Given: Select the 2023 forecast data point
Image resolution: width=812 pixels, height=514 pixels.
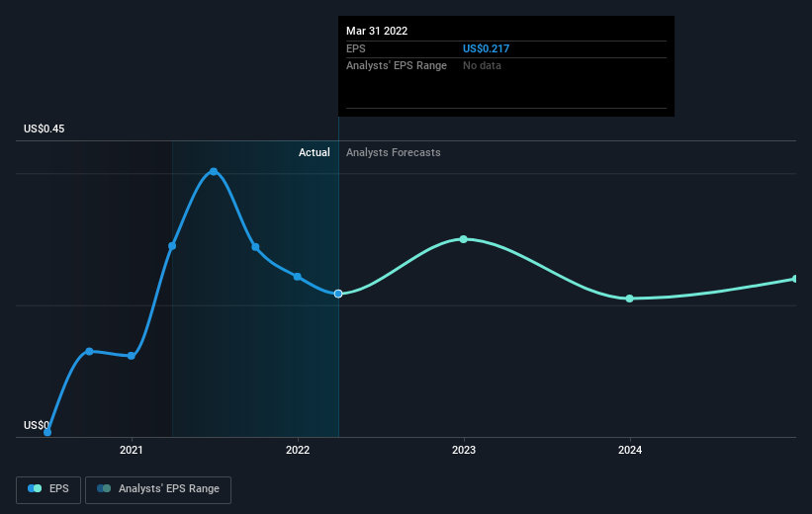Looking at the screenshot, I should [464, 239].
